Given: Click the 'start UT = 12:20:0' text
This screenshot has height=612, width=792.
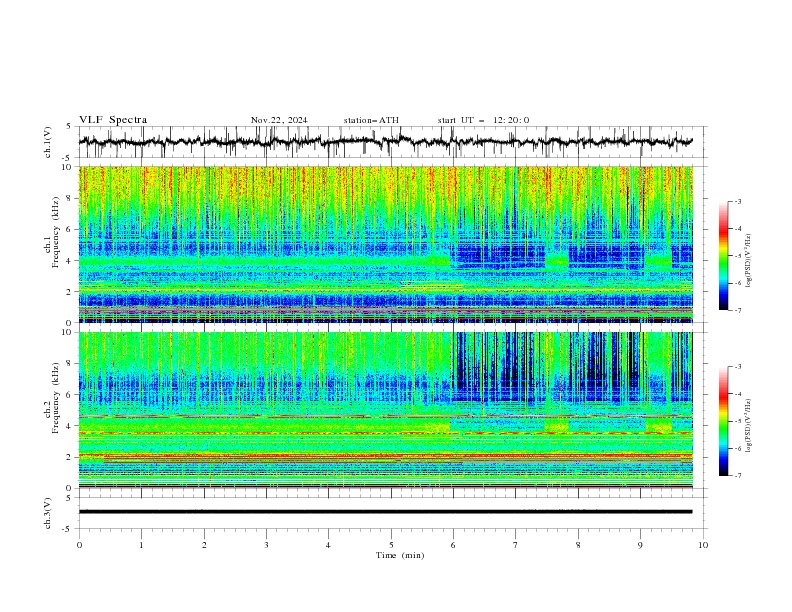Looking at the screenshot, I should (483, 120).
